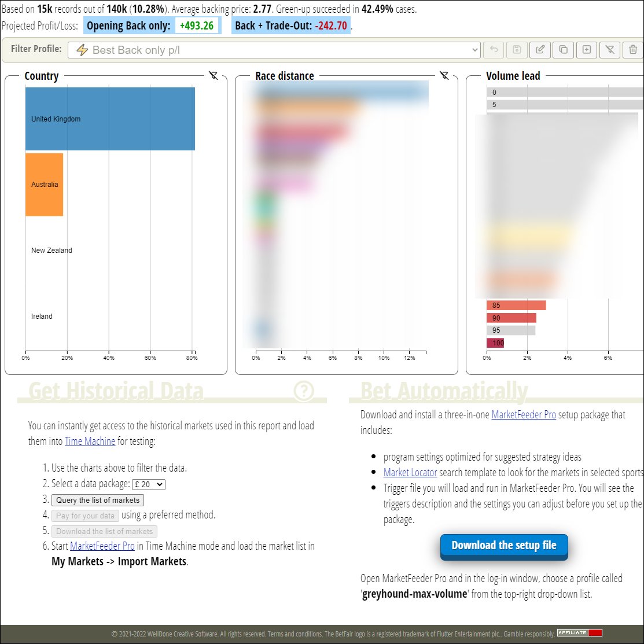Click the red 85 bar in Volume lead chart

[x=515, y=305]
